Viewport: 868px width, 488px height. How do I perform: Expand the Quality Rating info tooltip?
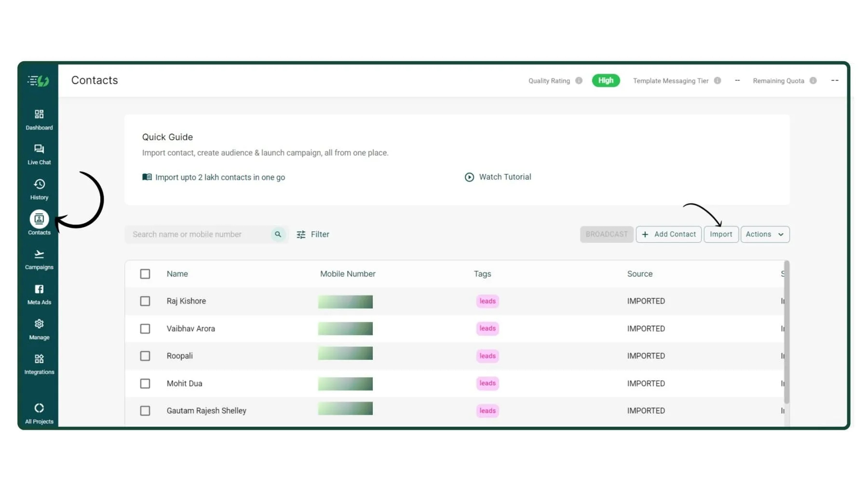pos(578,80)
